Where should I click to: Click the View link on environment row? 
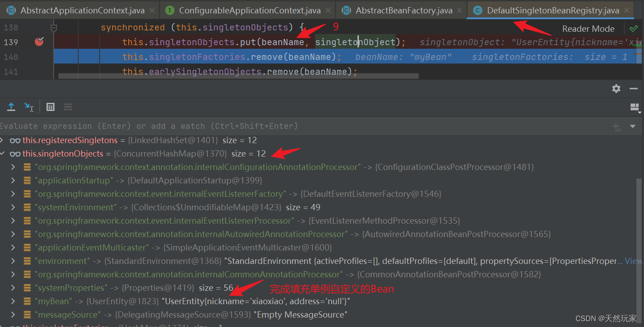(x=634, y=261)
